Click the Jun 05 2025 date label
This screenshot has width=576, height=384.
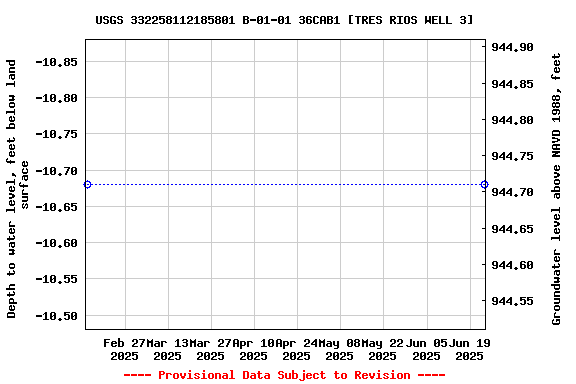[x=426, y=349]
